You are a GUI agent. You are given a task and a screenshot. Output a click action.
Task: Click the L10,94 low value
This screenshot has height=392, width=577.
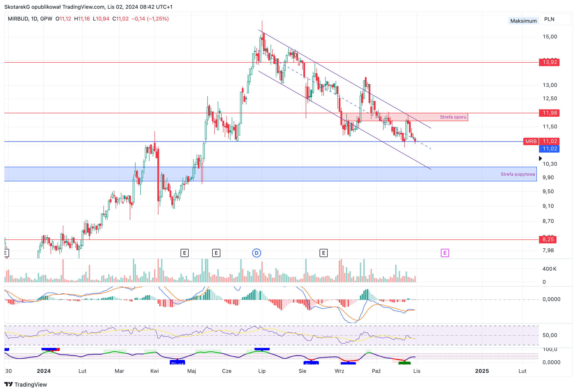[x=101, y=19]
